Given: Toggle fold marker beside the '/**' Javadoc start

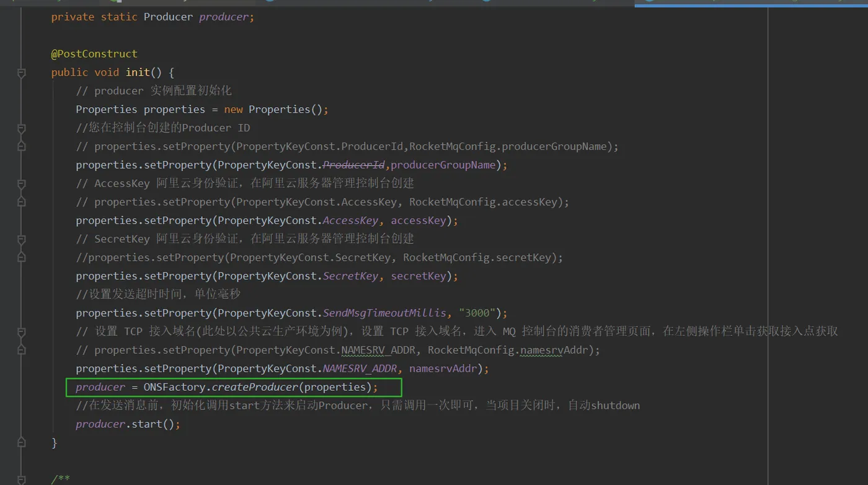Looking at the screenshot, I should (x=22, y=479).
